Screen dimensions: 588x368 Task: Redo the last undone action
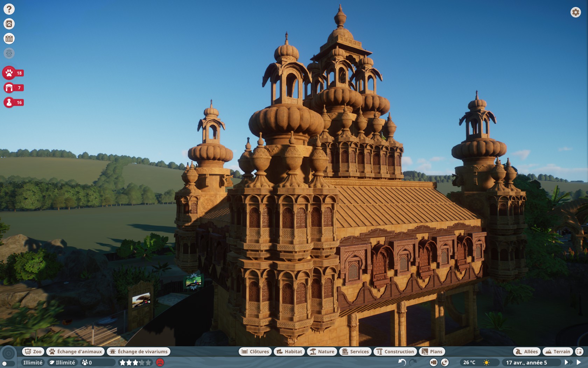(x=413, y=362)
